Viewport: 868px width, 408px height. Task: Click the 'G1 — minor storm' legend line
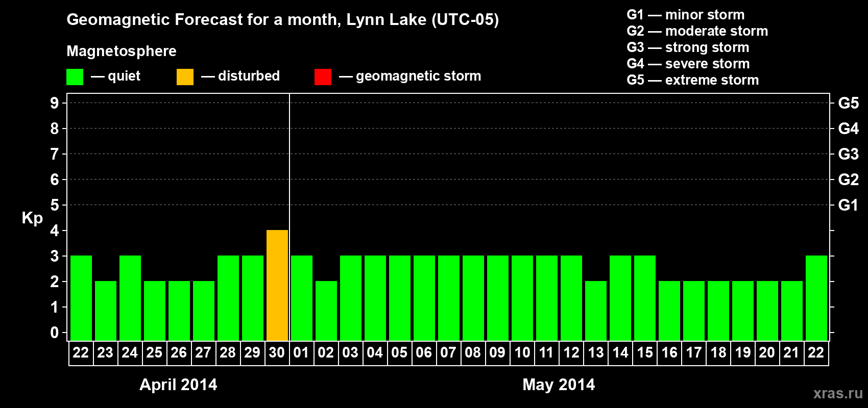pyautogui.click(x=686, y=15)
